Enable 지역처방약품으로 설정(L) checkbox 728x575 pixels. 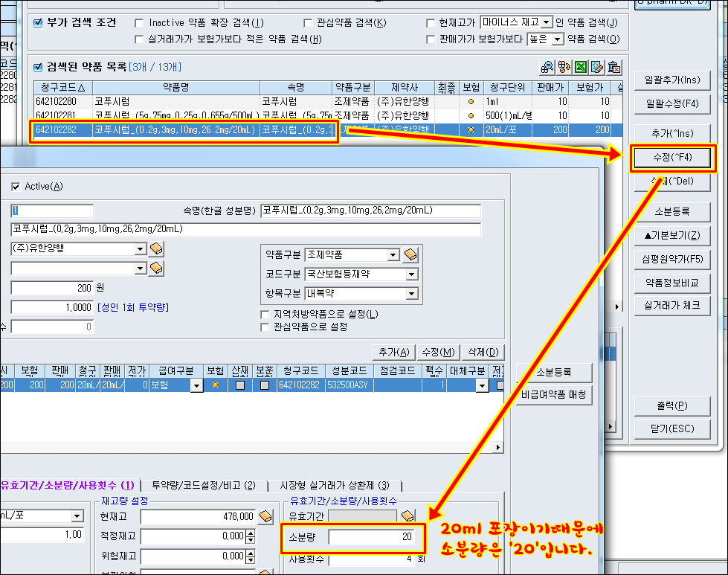[x=265, y=315]
